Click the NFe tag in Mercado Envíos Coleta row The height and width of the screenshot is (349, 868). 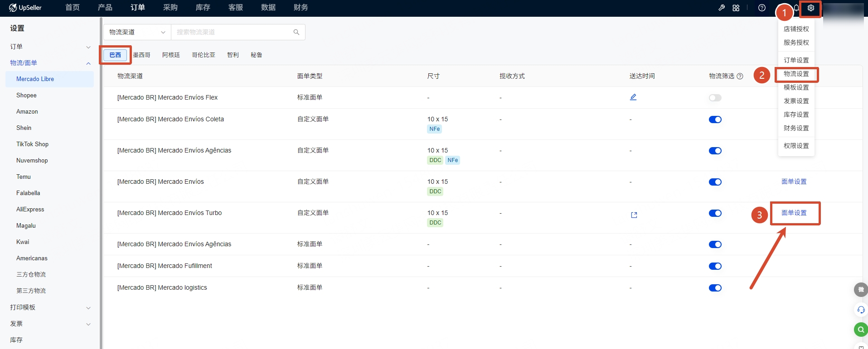click(x=435, y=129)
